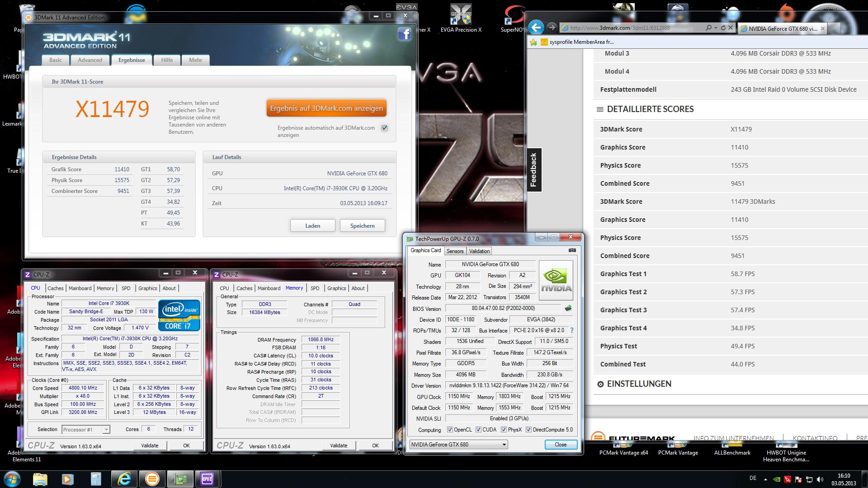Screen dimensions: 868x488
Task: Click Ergebnis auf 3DMark.com anzeigen button
Action: tap(326, 108)
